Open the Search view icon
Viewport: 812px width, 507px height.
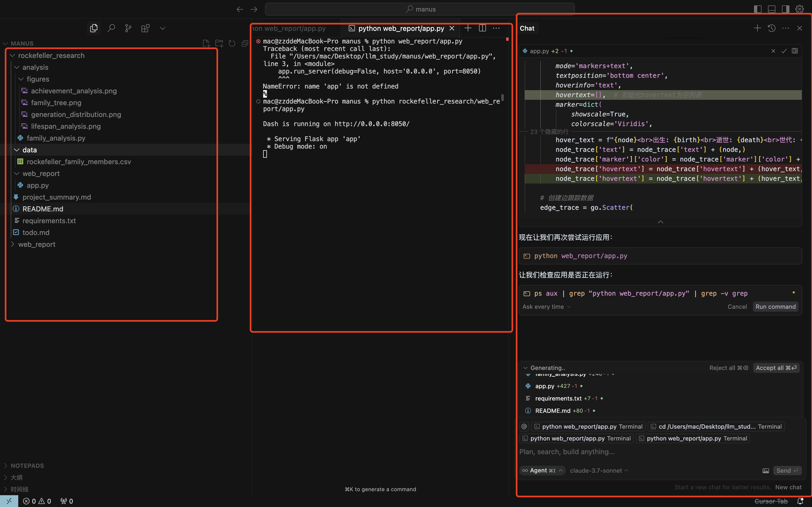(111, 28)
